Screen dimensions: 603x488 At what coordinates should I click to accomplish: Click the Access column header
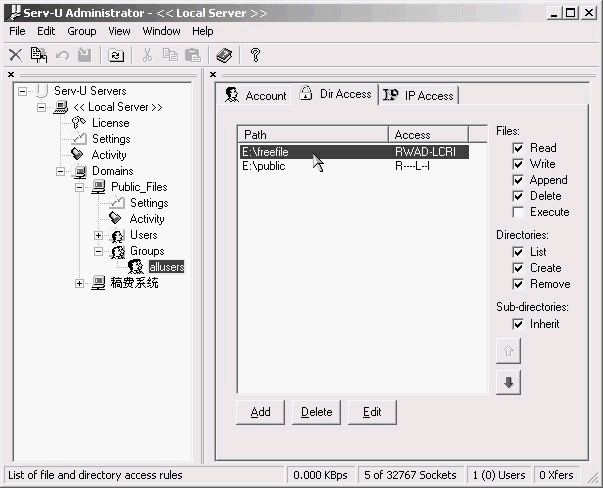(428, 135)
